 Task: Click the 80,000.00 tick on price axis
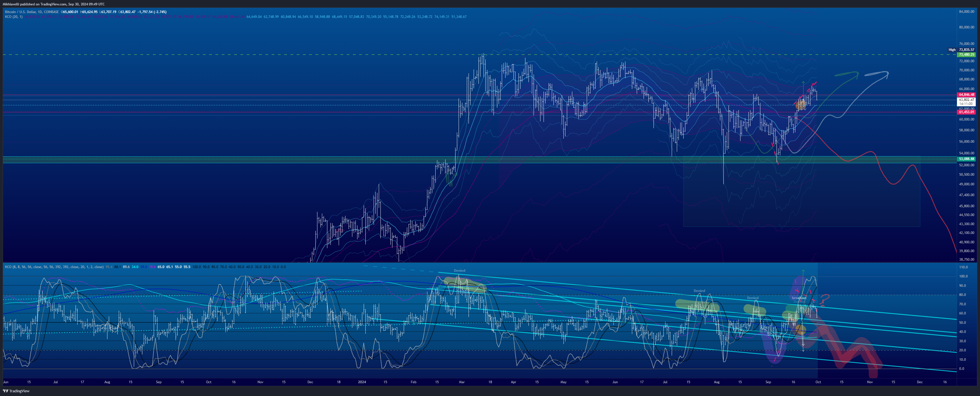pos(967,27)
